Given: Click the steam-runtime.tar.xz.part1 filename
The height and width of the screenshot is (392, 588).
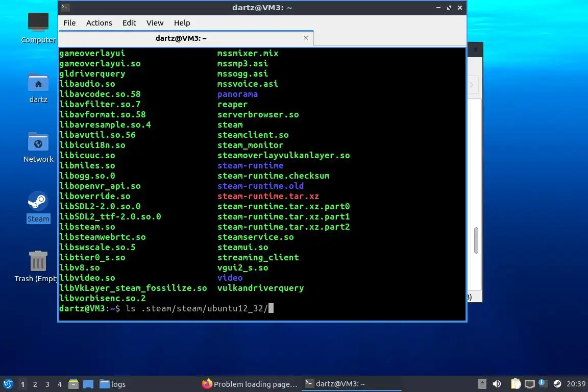Looking at the screenshot, I should pyautogui.click(x=283, y=217).
